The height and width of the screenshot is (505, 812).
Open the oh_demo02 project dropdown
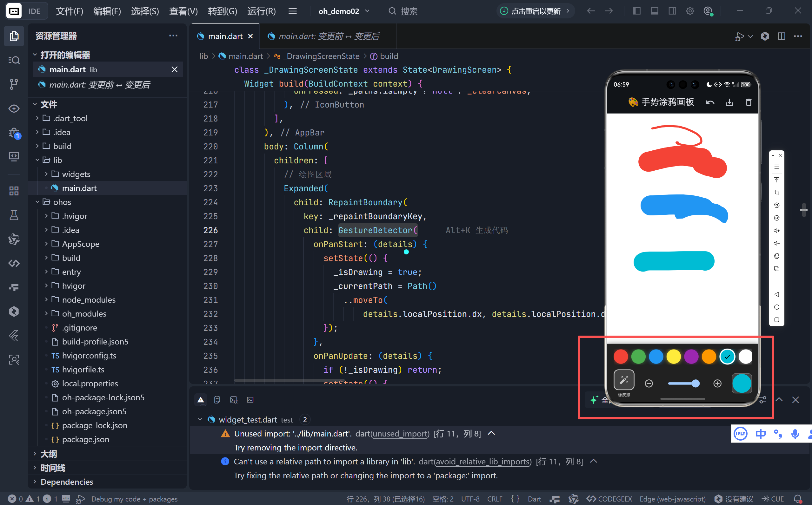click(344, 11)
